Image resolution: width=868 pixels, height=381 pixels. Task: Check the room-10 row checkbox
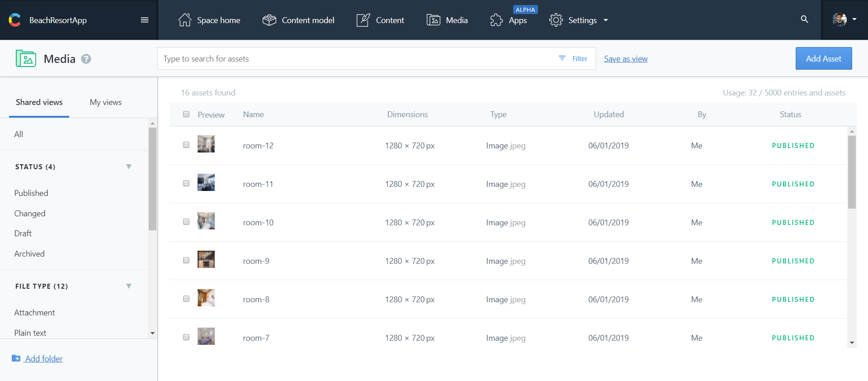[x=186, y=222]
